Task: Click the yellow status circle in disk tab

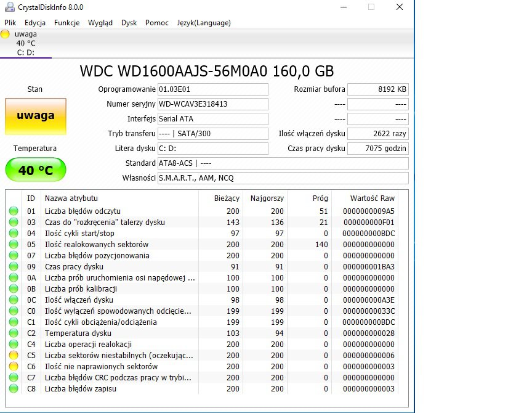Action: coord(5,34)
